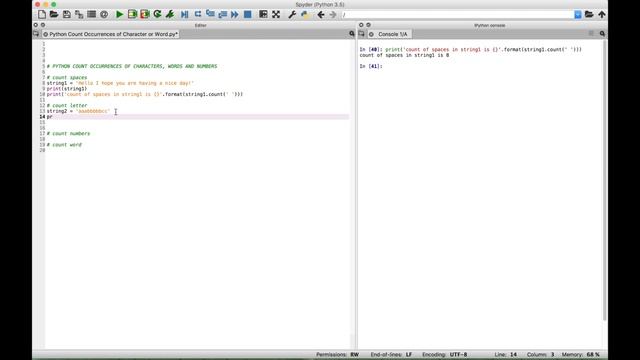Browse working directory folder icon
The width and height of the screenshot is (640, 360).
589,14
